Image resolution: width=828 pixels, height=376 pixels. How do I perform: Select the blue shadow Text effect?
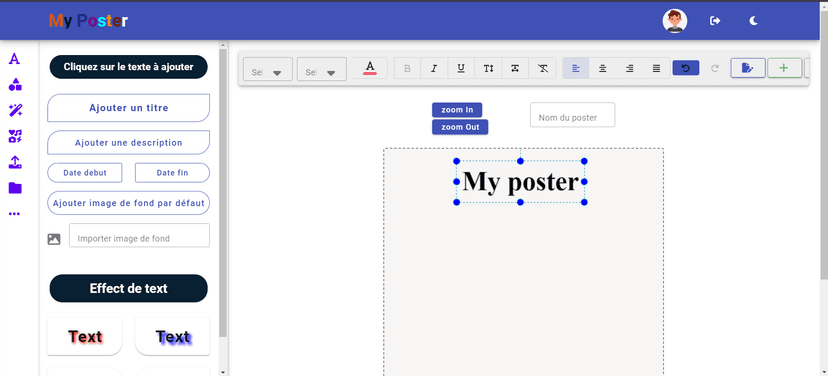[x=172, y=336]
